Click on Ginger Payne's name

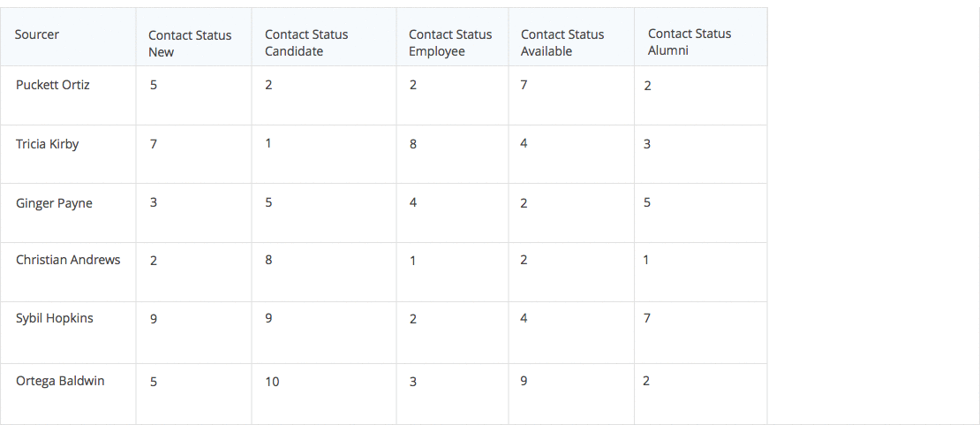pyautogui.click(x=54, y=203)
